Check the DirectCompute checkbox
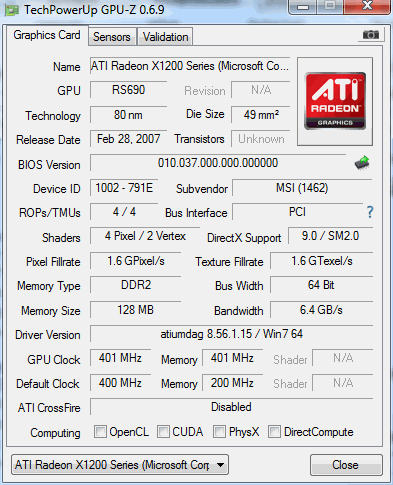 click(x=274, y=432)
